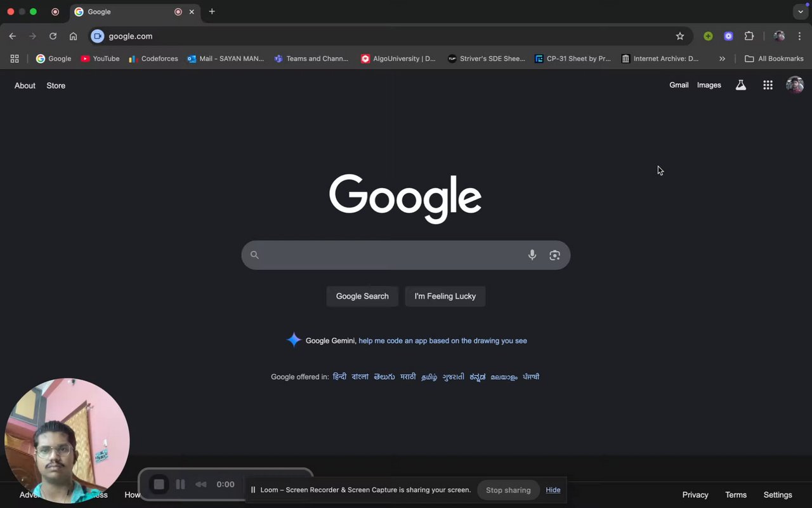Switch Google language to ಕನ್ನಡ
812x508 pixels.
click(x=478, y=377)
